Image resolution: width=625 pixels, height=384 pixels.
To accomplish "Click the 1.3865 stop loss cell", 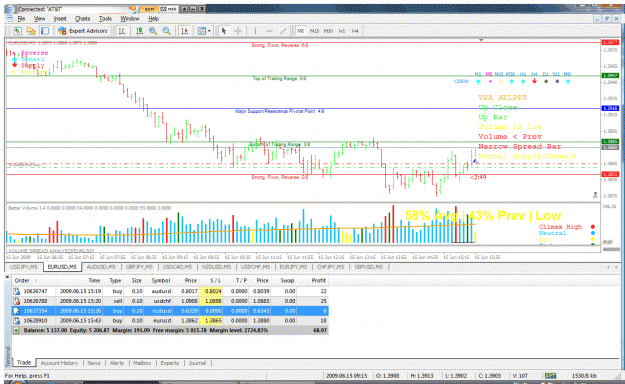I will (x=211, y=320).
